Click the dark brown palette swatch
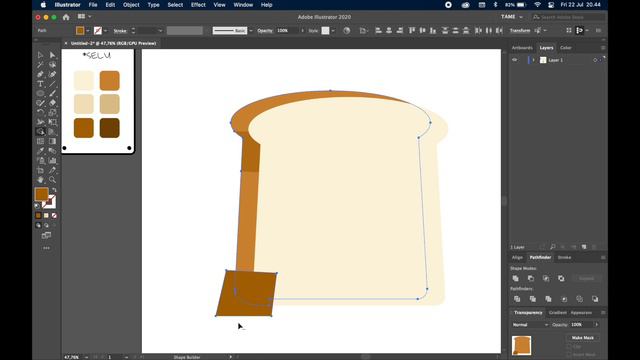 coord(109,128)
